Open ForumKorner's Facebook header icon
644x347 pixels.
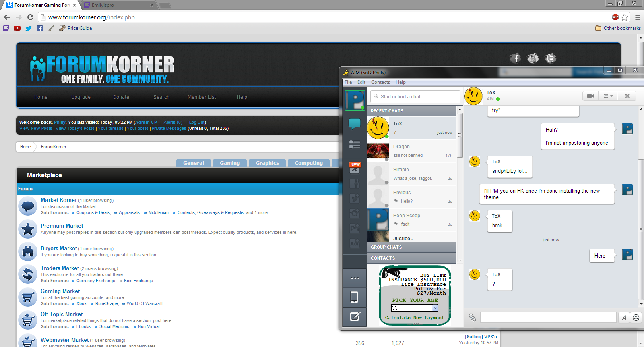pos(516,58)
